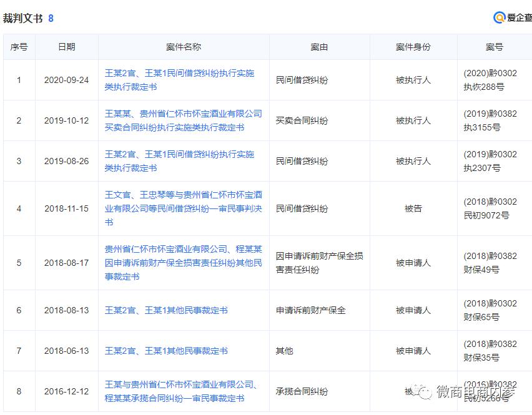Click the blue count 8 beside 裁判文书
Image resolution: width=532 pixels, height=415 pixels.
pos(51,18)
